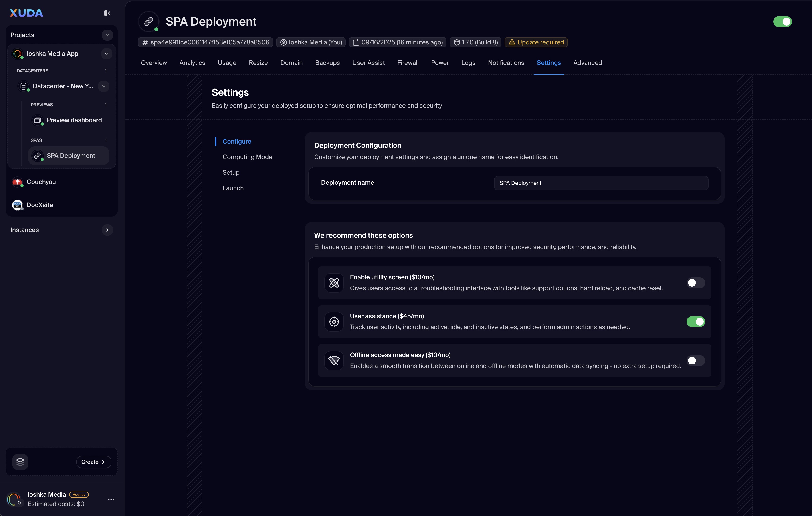Collapse the Datacenter - New York chevron
The image size is (812, 516).
[x=103, y=86]
